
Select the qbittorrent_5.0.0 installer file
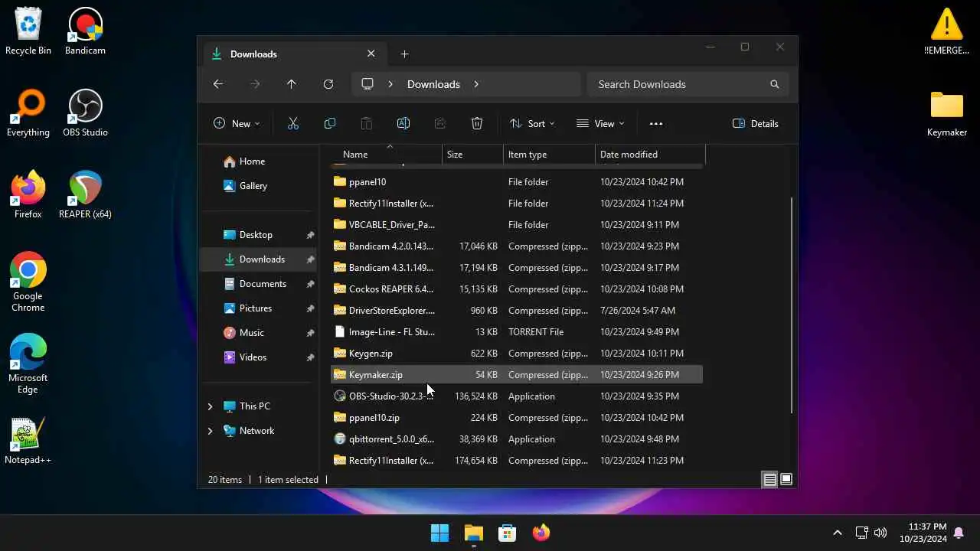click(517, 439)
